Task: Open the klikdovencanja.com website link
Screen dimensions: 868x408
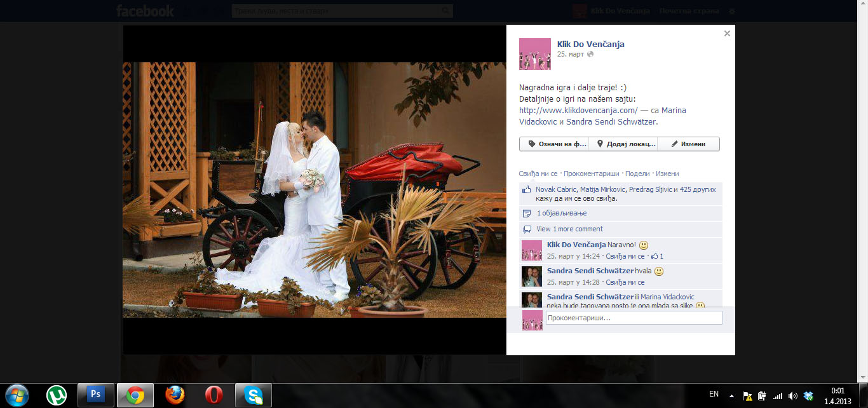Action: 578,110
